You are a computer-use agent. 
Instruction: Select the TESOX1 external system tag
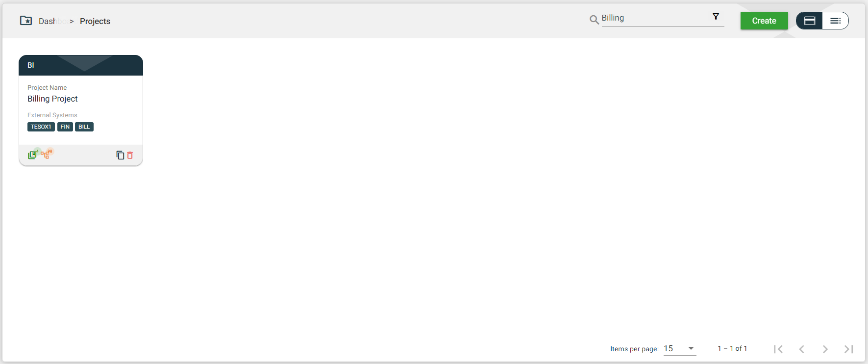coord(41,127)
